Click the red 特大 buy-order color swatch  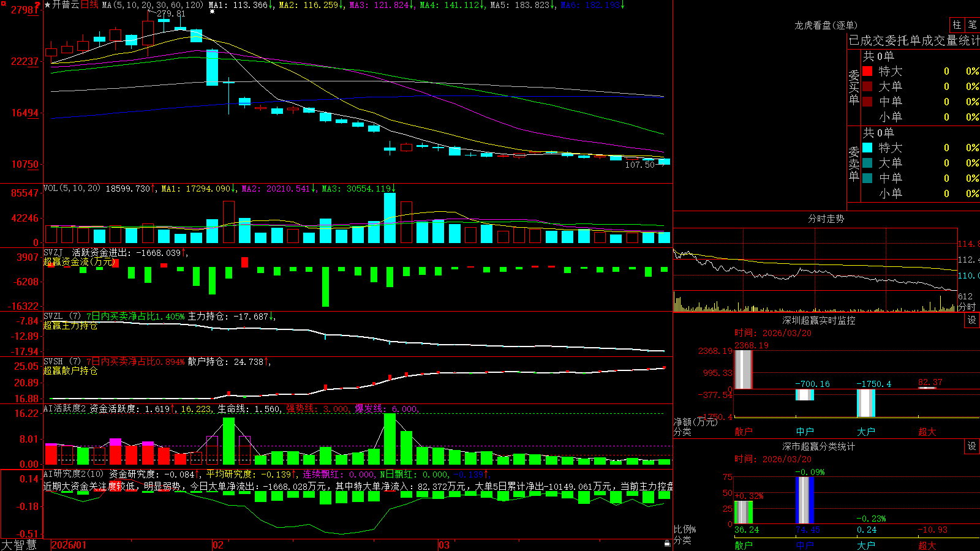(867, 71)
